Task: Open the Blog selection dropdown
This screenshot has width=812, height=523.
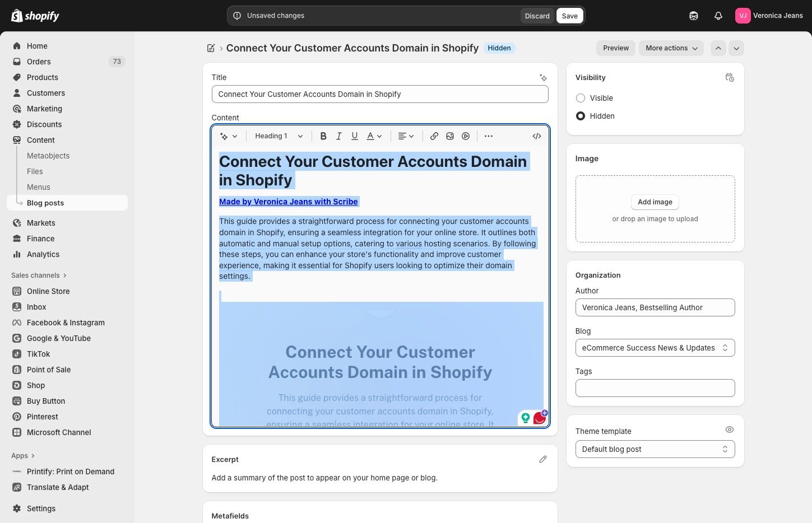Action: [x=655, y=348]
